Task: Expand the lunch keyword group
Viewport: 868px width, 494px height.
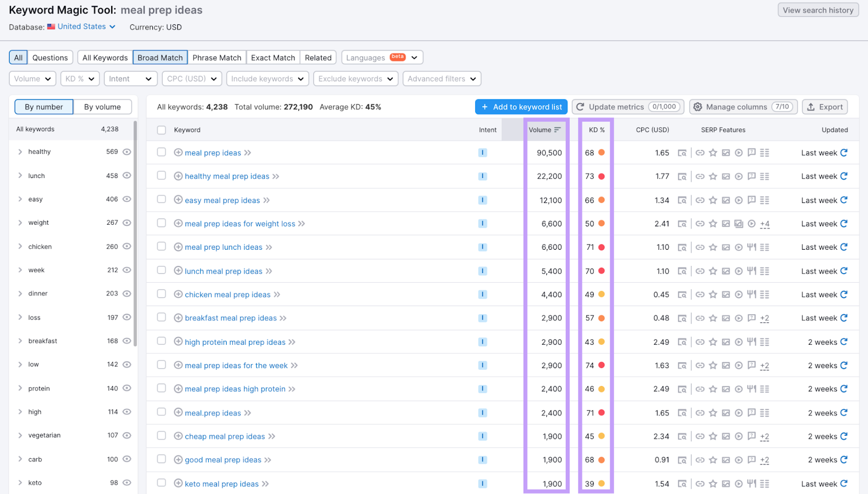Action: coord(20,175)
